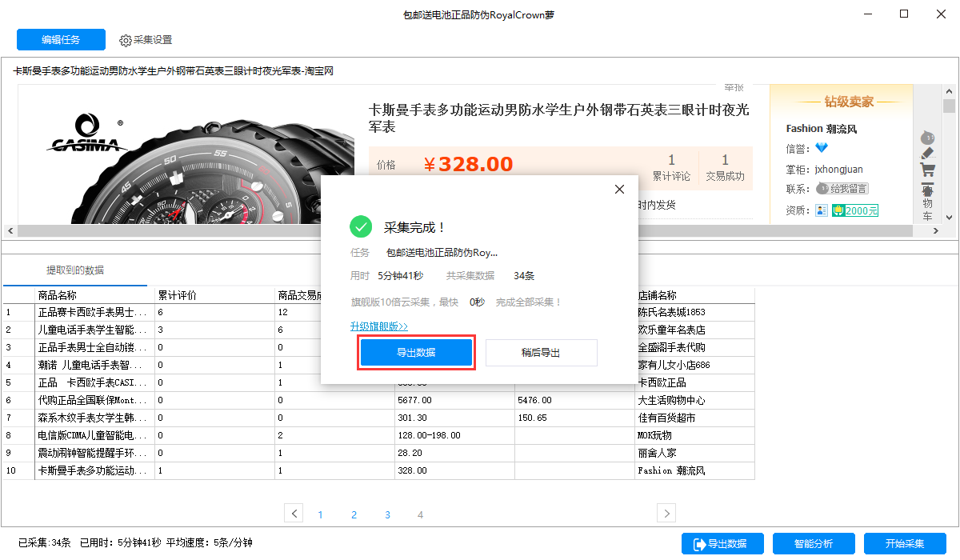Go to the next results page arrow

coord(666,513)
